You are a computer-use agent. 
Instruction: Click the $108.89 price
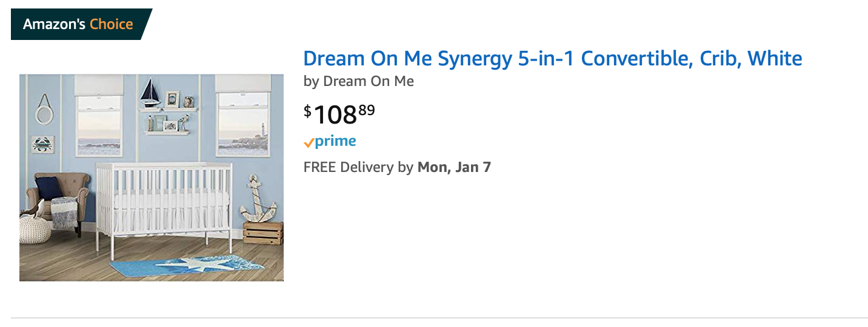coord(339,113)
